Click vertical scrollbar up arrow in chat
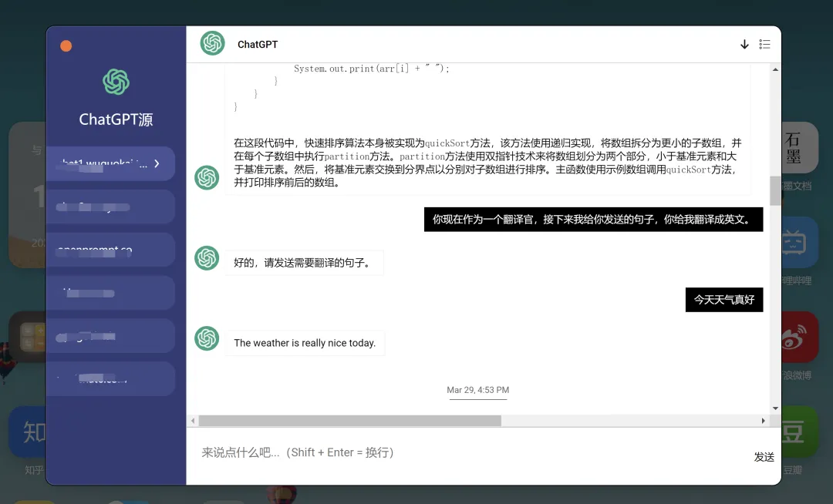Viewport: 833px width, 504px height. [776, 69]
